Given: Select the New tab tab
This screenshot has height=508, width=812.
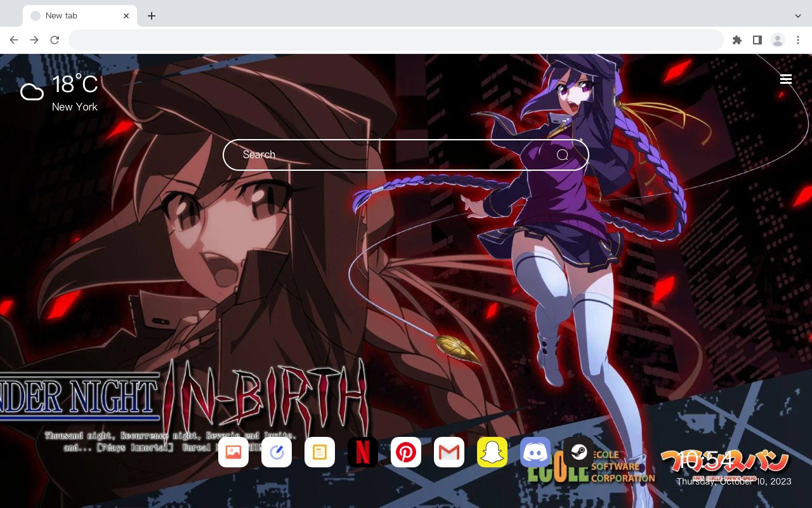Looking at the screenshot, I should click(x=80, y=16).
